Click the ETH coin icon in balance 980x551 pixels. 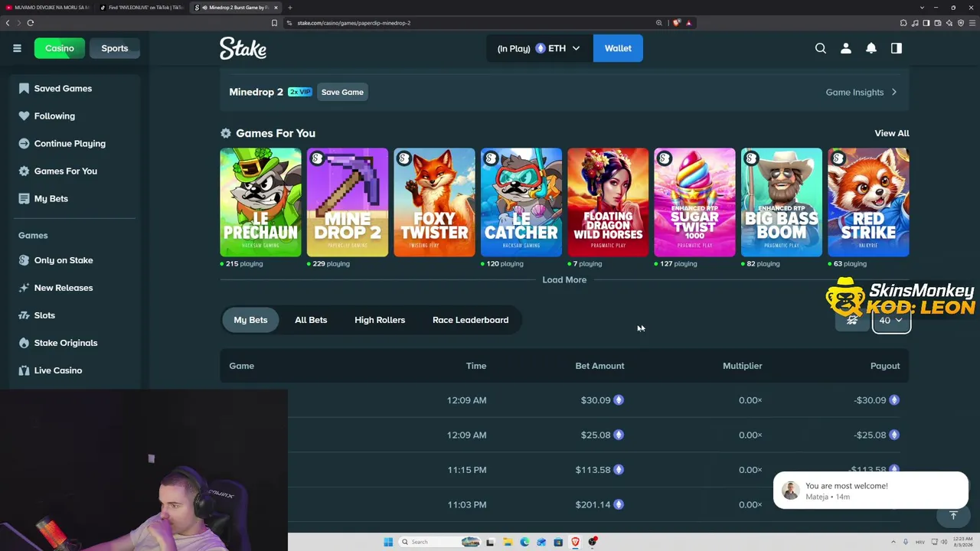(541, 48)
